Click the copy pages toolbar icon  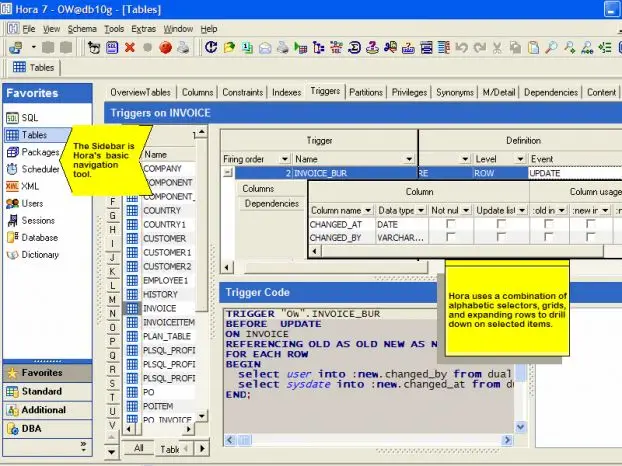[x=515, y=48]
